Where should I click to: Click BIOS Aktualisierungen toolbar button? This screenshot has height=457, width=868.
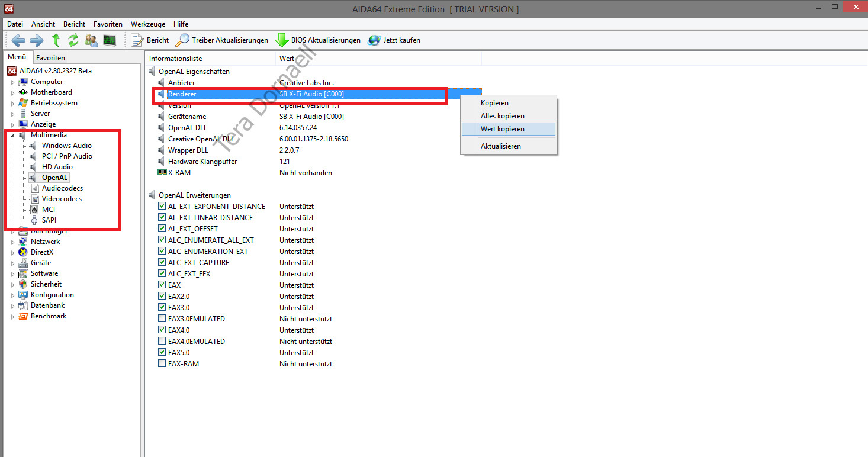(x=318, y=40)
